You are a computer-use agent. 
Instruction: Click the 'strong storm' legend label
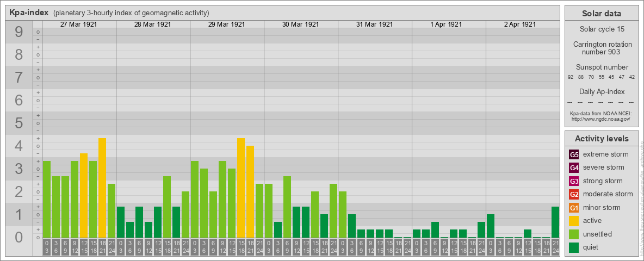click(603, 181)
